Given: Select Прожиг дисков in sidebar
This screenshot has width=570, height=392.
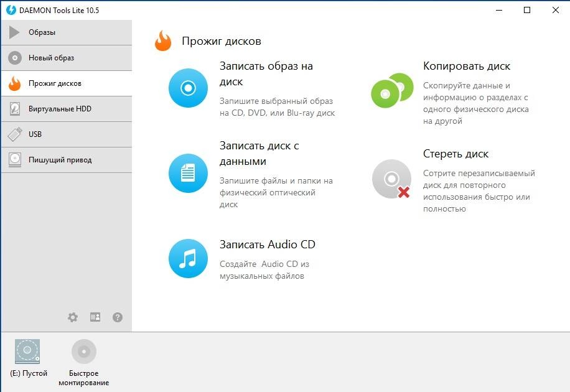Looking at the screenshot, I should pos(67,83).
